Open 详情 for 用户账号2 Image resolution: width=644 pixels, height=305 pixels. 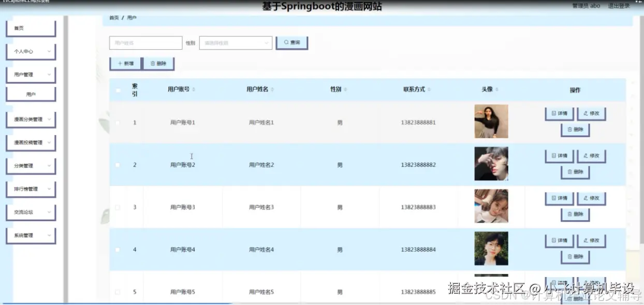pos(560,155)
